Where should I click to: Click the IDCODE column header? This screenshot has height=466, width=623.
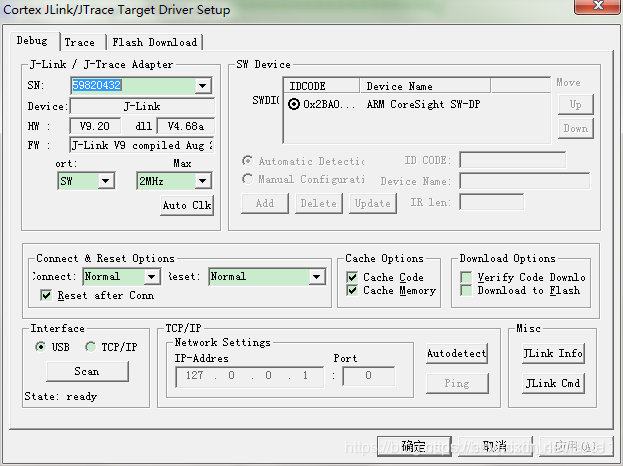click(321, 86)
